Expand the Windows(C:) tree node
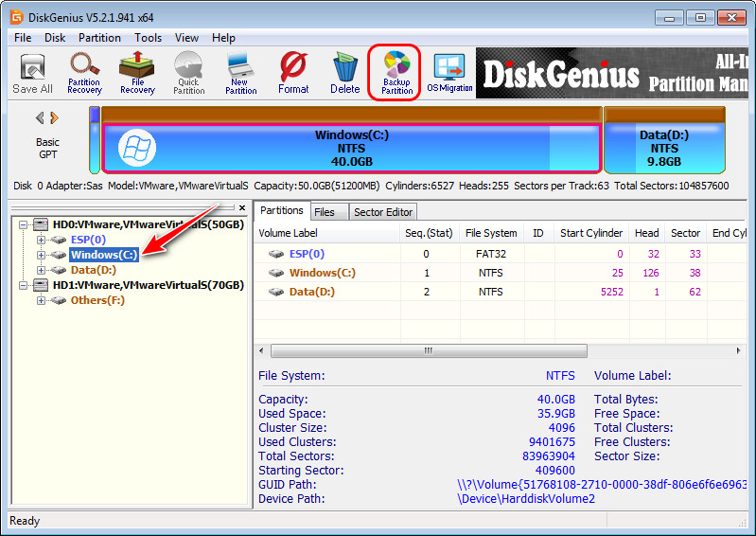 [x=41, y=255]
